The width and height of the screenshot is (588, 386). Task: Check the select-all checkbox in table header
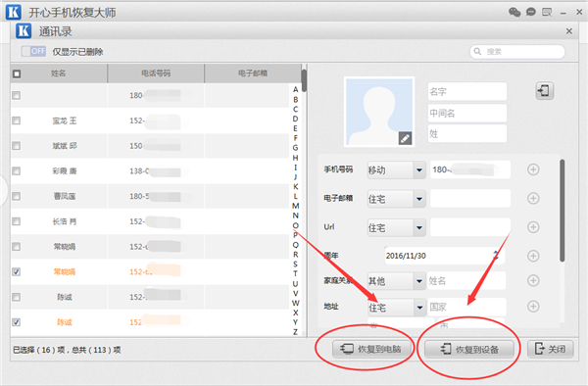pos(17,73)
